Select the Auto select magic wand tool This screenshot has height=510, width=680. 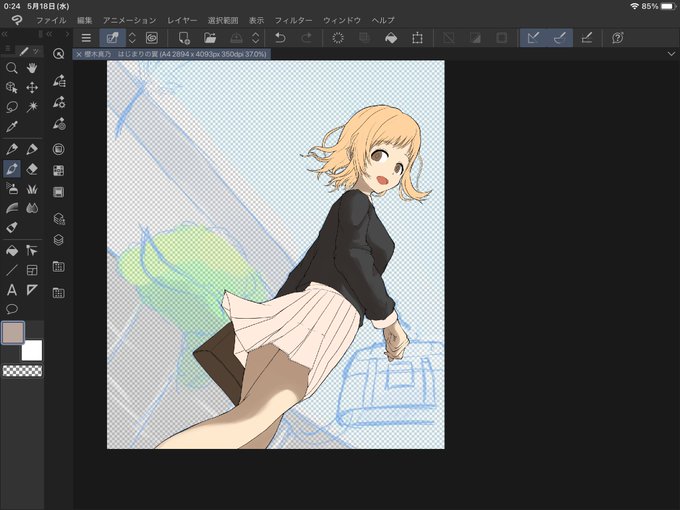32,107
